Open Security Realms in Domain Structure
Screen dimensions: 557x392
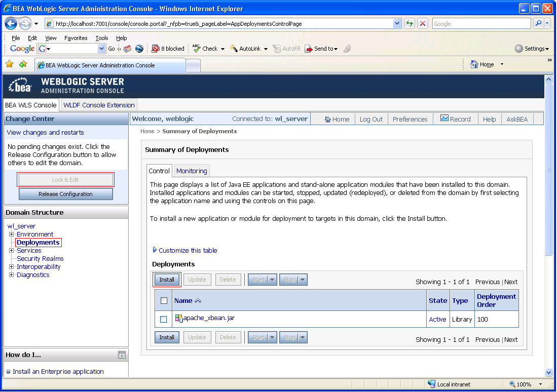(40, 259)
